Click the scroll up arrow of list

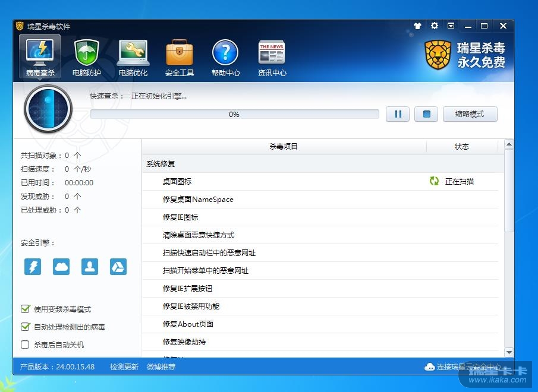point(509,144)
